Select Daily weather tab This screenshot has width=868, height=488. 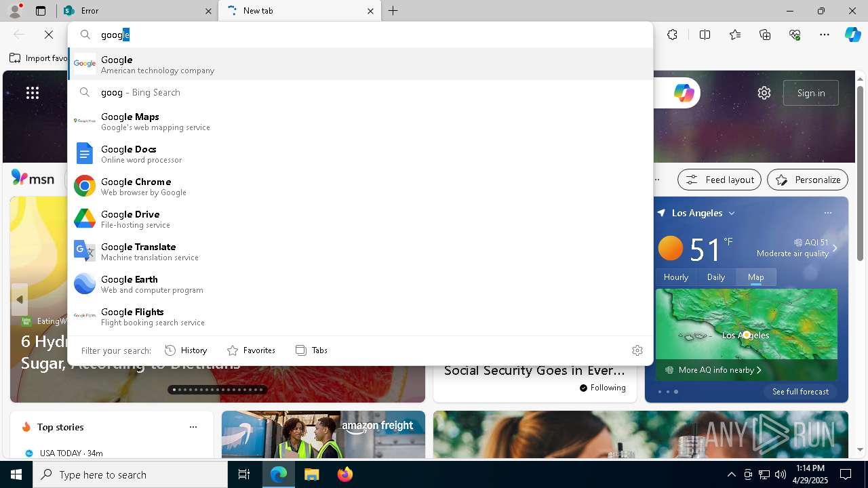[x=716, y=277]
